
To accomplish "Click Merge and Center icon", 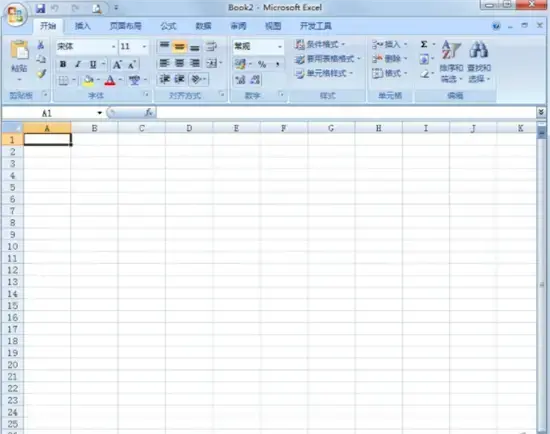I will (x=212, y=63).
